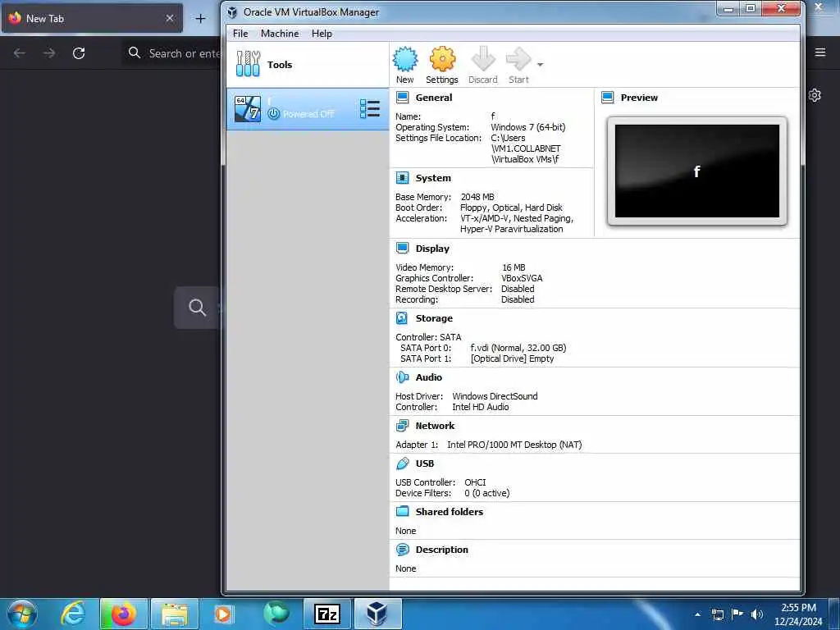The image size is (840, 630).
Task: Open the machine tools list menu icon for VM f
Action: coord(370,109)
